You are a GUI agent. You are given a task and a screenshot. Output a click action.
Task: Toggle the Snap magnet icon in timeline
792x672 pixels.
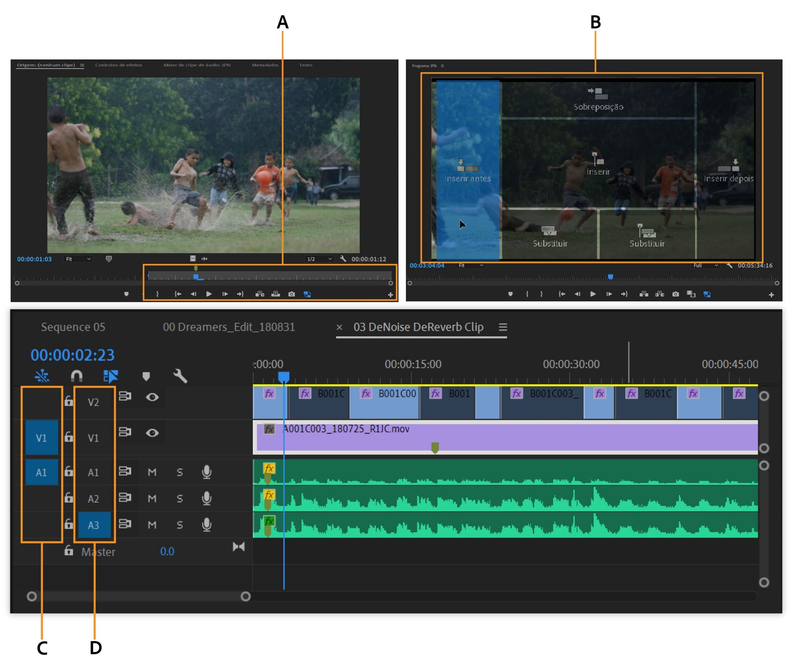pos(77,376)
